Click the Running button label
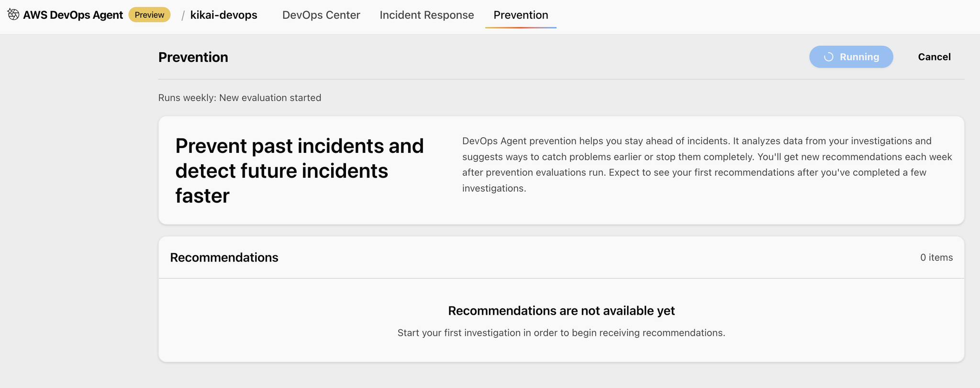 tap(859, 57)
